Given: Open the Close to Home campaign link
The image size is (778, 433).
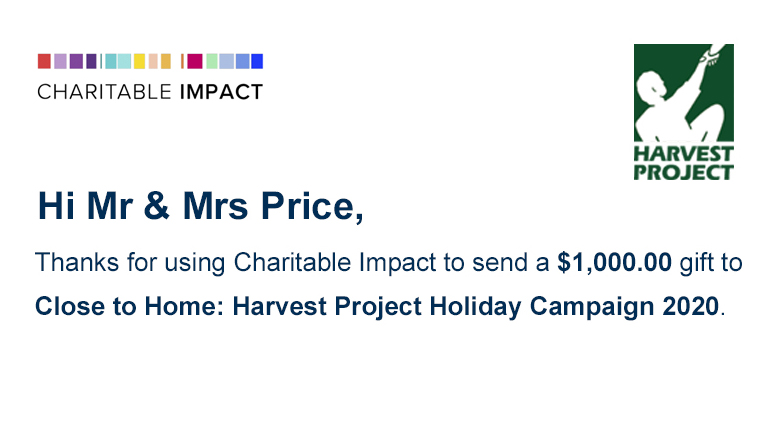Looking at the screenshot, I should click(x=377, y=306).
